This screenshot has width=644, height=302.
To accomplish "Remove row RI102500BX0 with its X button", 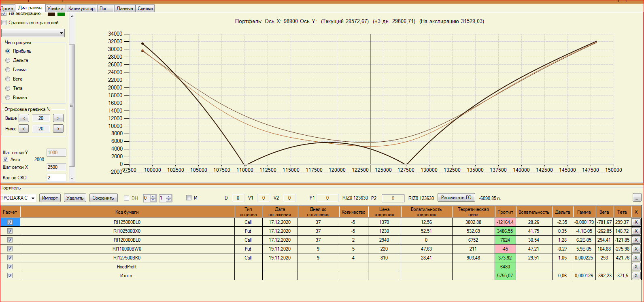I will coord(636,231).
